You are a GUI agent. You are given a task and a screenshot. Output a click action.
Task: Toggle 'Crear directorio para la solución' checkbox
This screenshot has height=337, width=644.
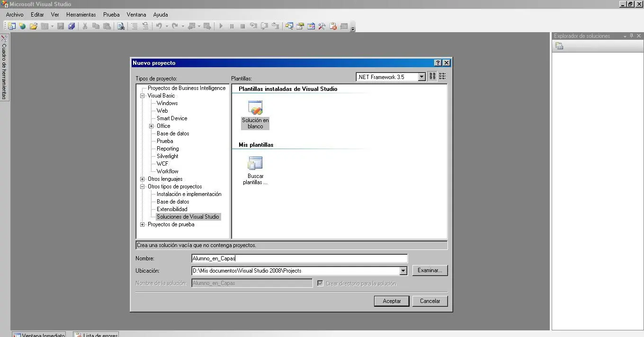point(321,283)
